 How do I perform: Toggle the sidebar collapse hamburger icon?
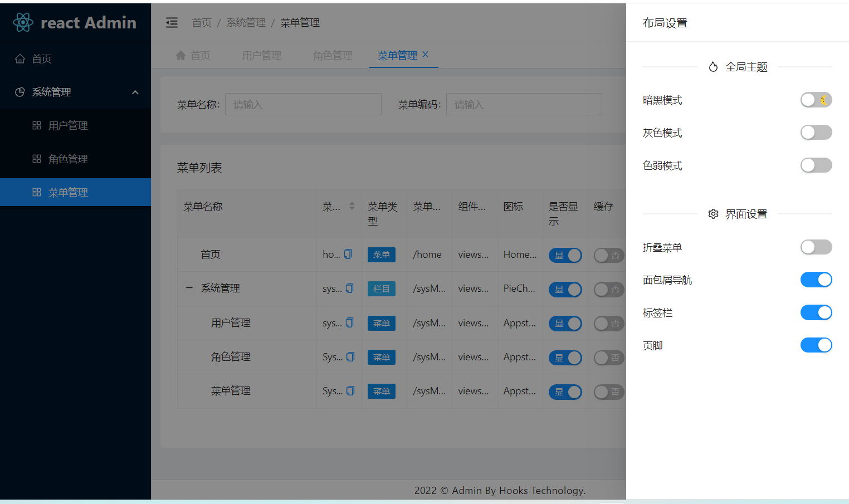(172, 22)
